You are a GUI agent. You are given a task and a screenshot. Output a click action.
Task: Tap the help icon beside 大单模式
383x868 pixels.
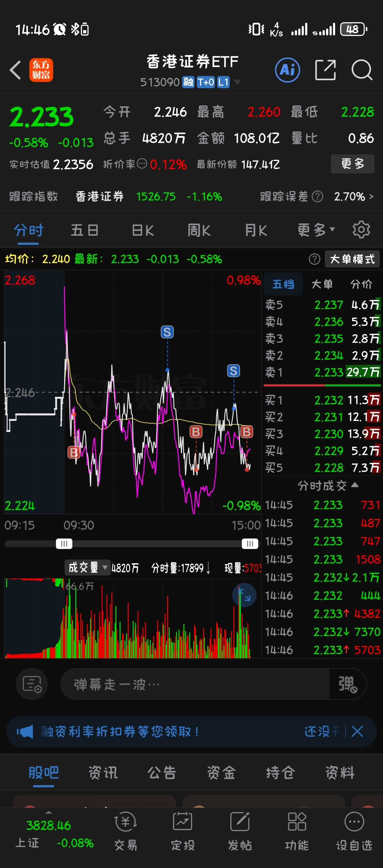coord(314,259)
